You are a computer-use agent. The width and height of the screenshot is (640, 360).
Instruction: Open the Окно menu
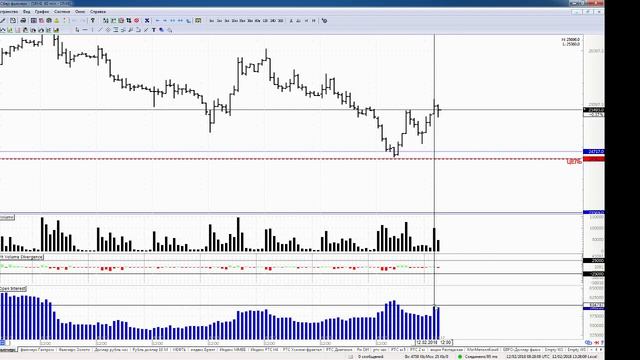coord(80,12)
